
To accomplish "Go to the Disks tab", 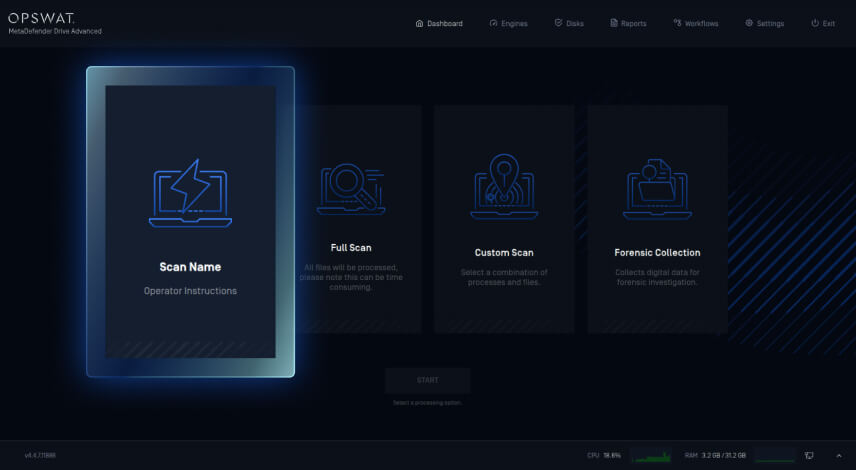I will pyautogui.click(x=569, y=23).
